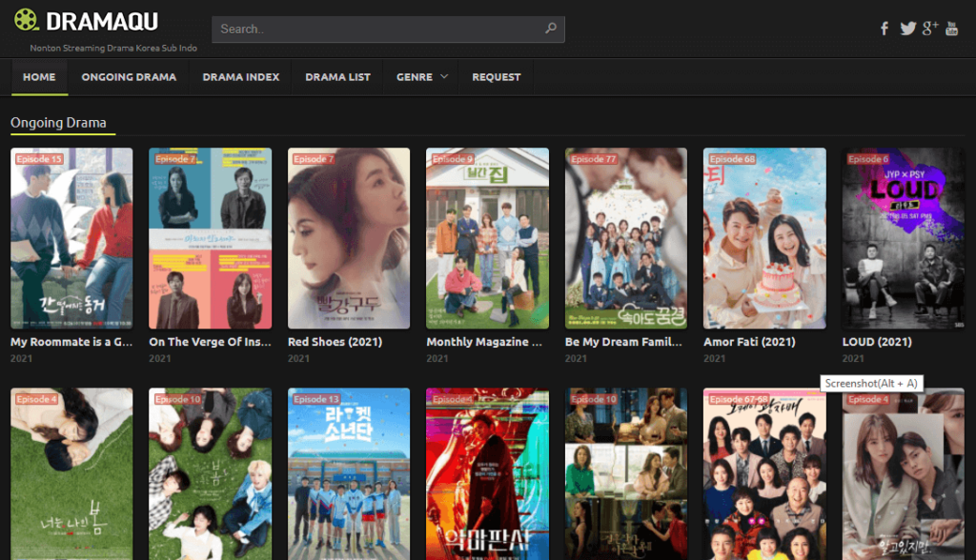Open the DRAMA INDEX menu item
This screenshot has width=976, height=560.
click(241, 77)
